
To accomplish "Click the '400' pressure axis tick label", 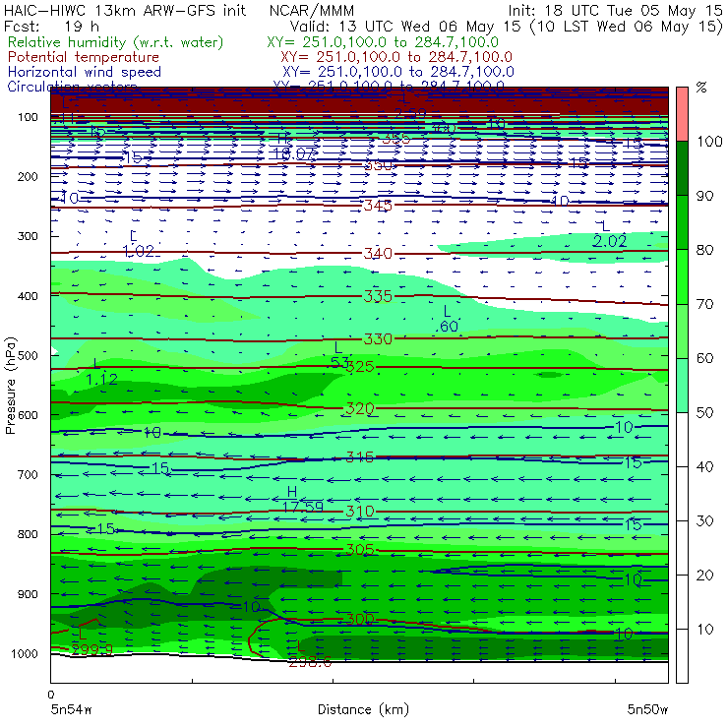I will pyautogui.click(x=28, y=296).
